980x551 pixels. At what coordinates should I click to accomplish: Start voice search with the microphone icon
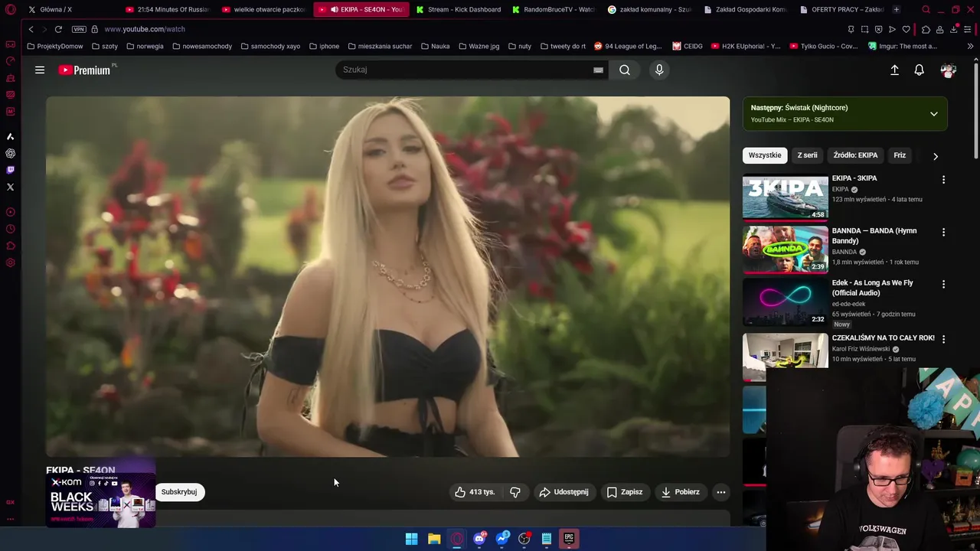(659, 70)
